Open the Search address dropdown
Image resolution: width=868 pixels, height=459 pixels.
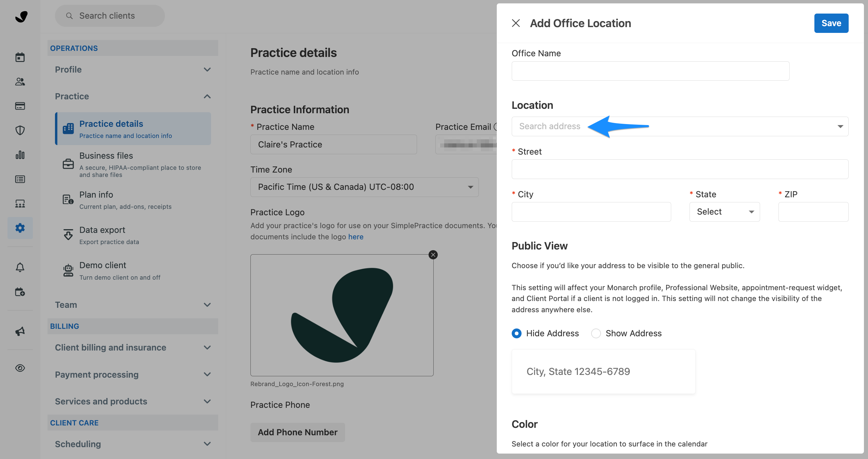(x=680, y=126)
